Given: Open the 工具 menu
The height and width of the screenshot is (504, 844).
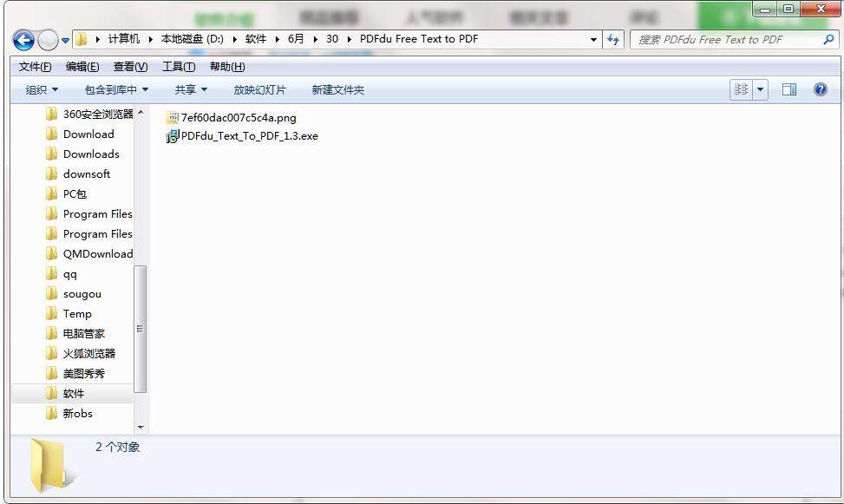Looking at the screenshot, I should pos(178,66).
